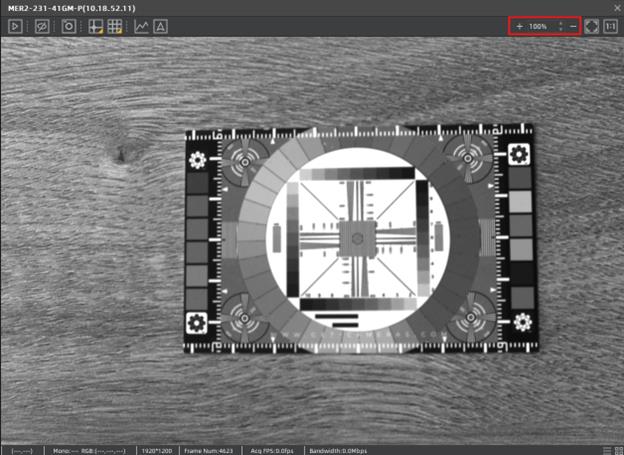Screen dimensions: 624x455
Task: Select the MER2-231-41GM-P window title tab
Action: pos(72,8)
